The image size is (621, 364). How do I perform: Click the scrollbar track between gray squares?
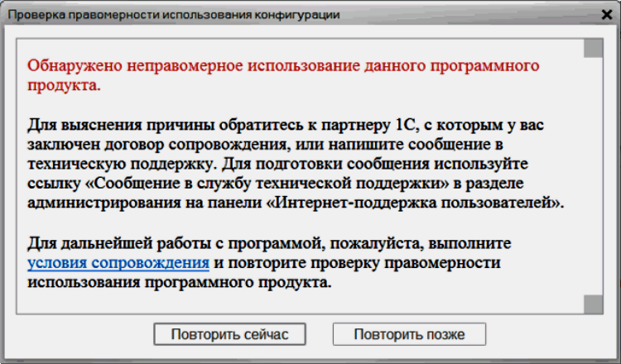593,174
